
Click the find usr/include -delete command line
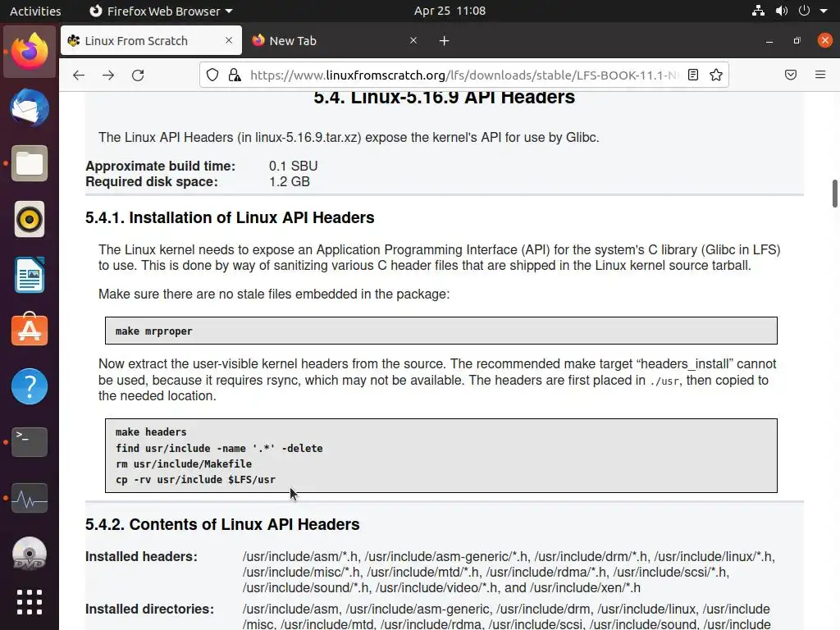(x=219, y=449)
